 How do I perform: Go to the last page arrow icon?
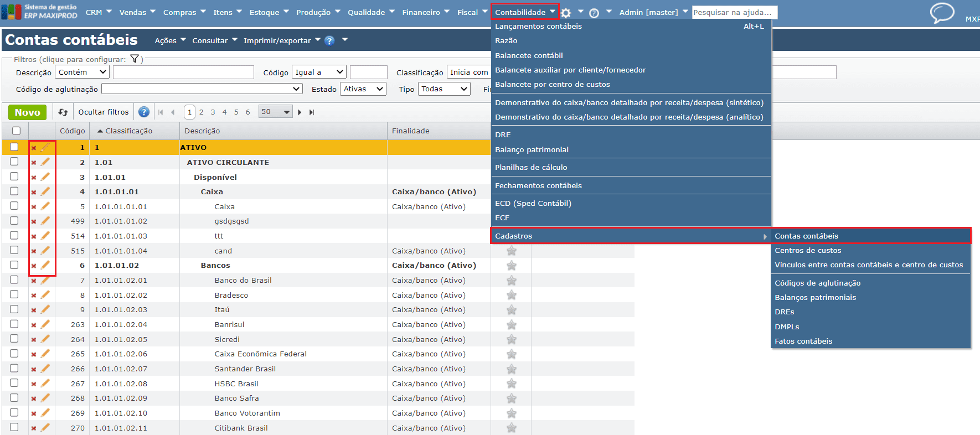point(312,112)
